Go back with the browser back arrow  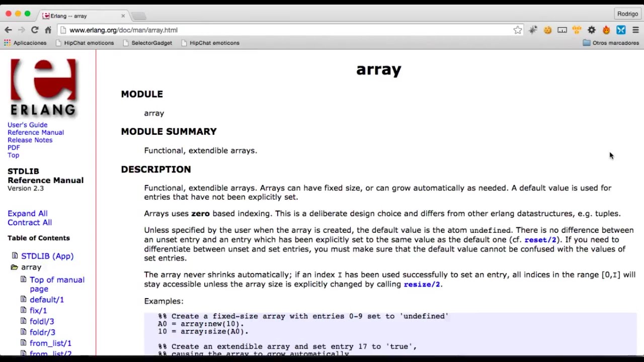coord(8,30)
